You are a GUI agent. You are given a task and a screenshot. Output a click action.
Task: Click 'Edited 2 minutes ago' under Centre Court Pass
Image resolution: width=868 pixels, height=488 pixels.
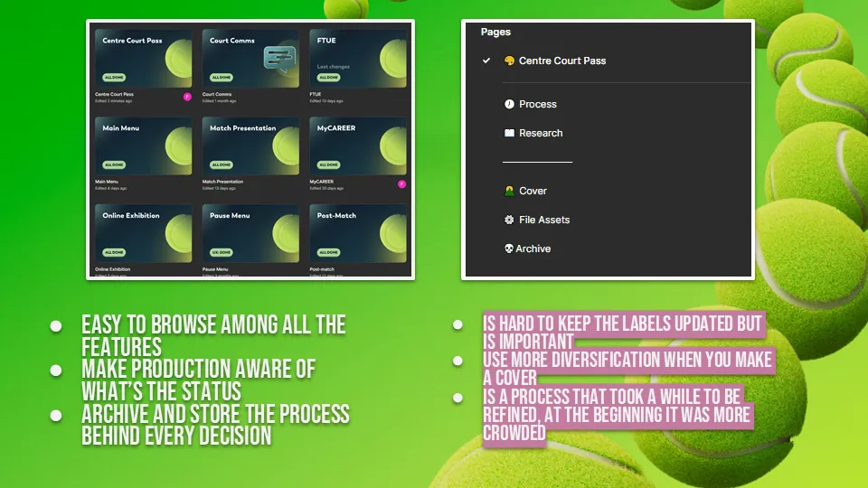click(113, 101)
